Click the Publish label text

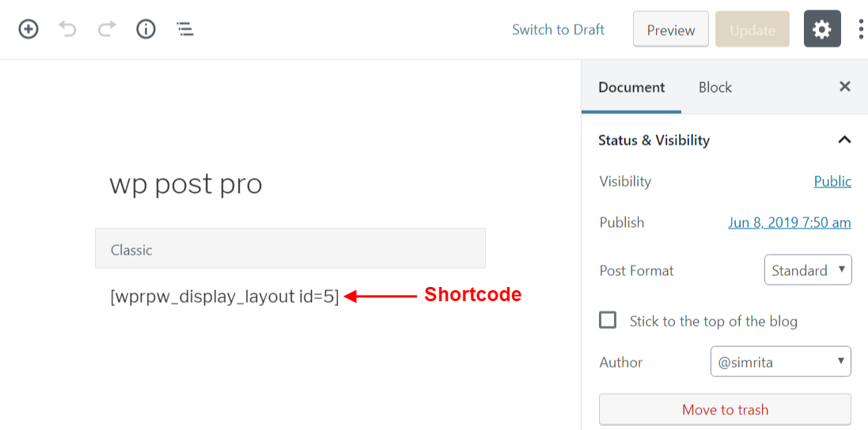pos(622,223)
